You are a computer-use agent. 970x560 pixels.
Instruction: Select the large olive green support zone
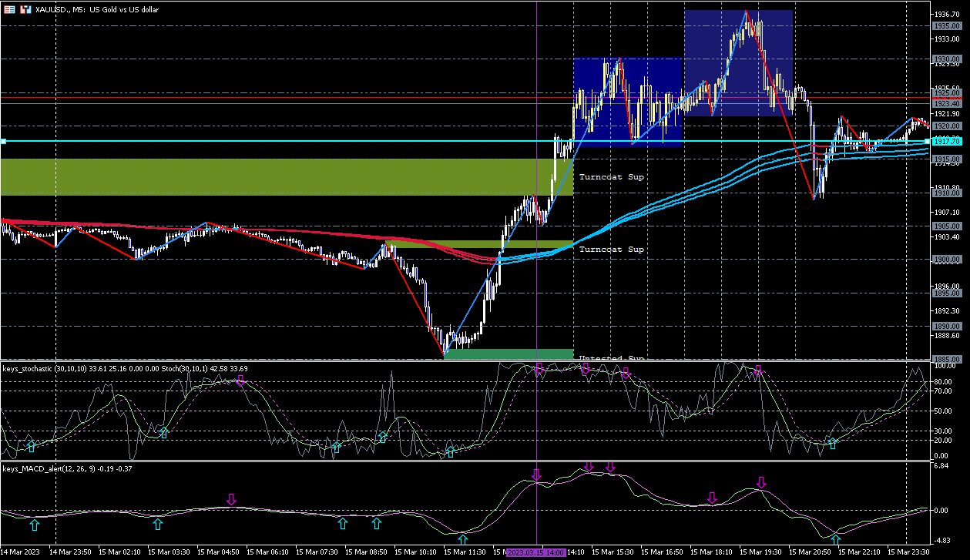coord(285,176)
